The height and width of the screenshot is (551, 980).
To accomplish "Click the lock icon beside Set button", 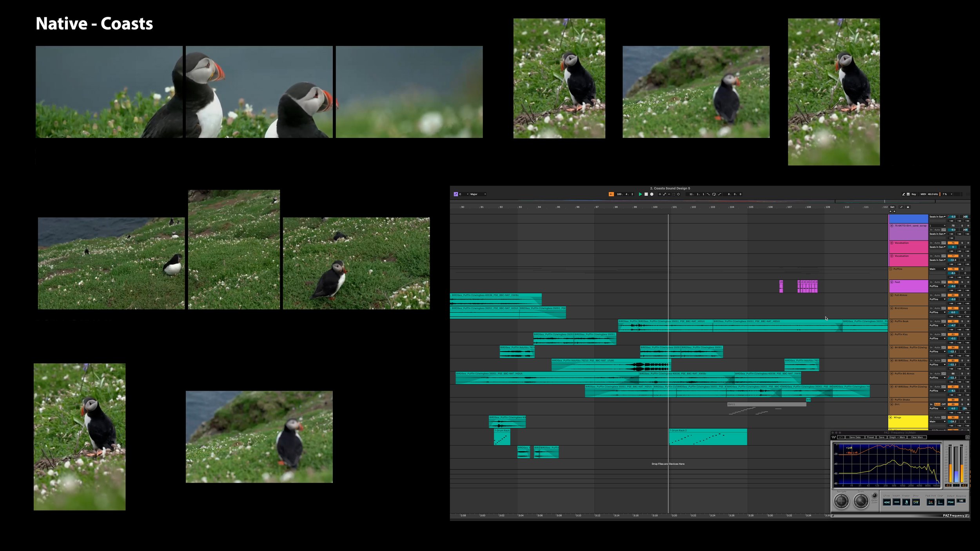I will [908, 207].
